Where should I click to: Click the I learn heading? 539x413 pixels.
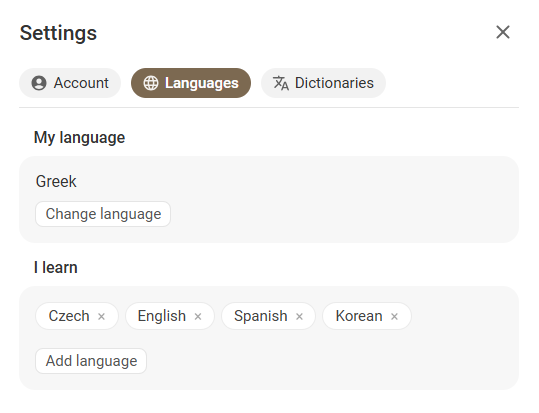(x=56, y=267)
